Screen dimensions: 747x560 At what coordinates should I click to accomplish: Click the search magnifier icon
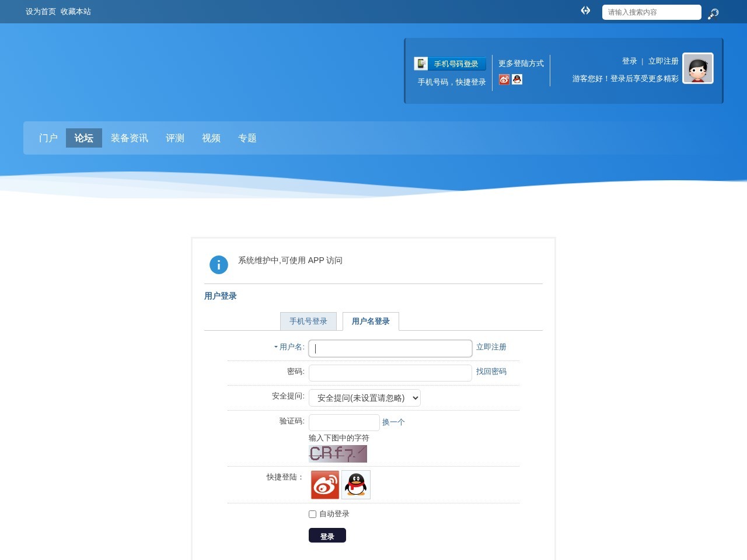(713, 13)
